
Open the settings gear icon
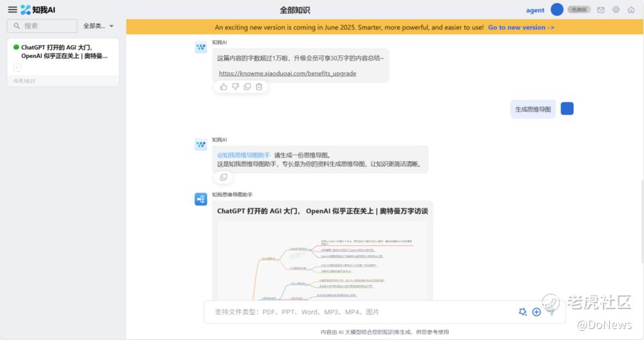(x=616, y=10)
